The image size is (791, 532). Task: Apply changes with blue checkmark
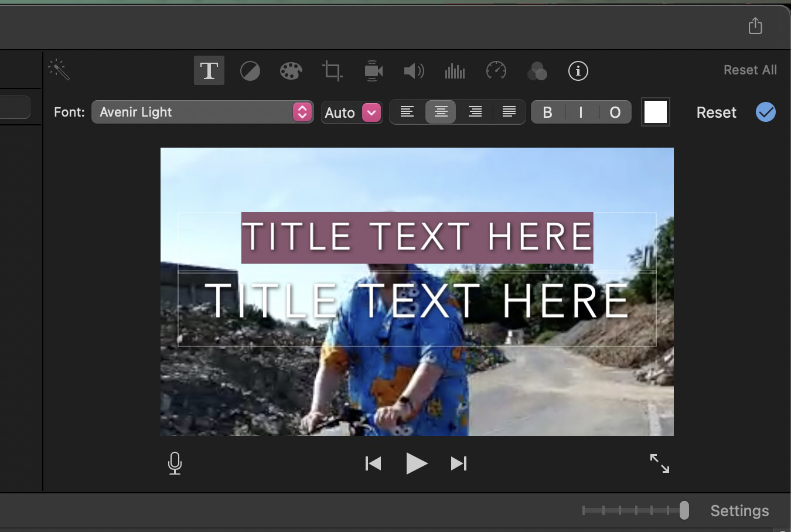click(x=766, y=112)
